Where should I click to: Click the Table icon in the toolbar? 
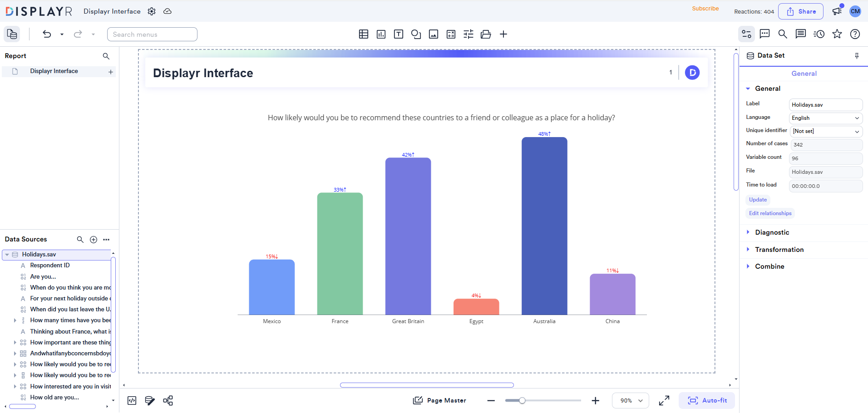[x=363, y=34]
